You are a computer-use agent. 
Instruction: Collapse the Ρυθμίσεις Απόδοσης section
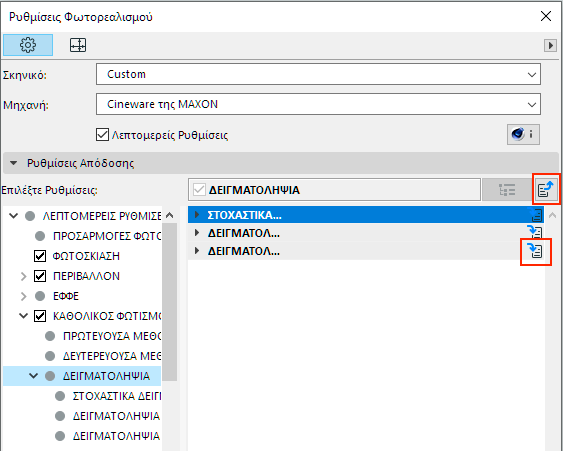[14, 163]
